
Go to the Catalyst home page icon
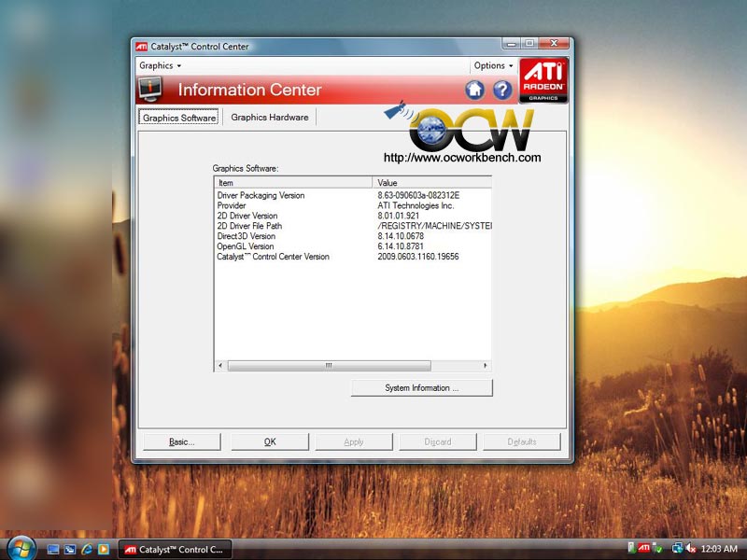[x=474, y=90]
